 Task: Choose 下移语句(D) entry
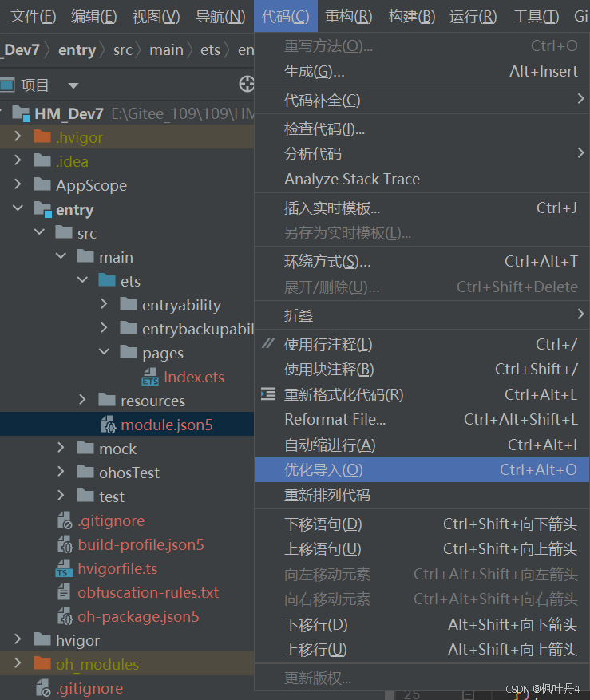(x=422, y=524)
